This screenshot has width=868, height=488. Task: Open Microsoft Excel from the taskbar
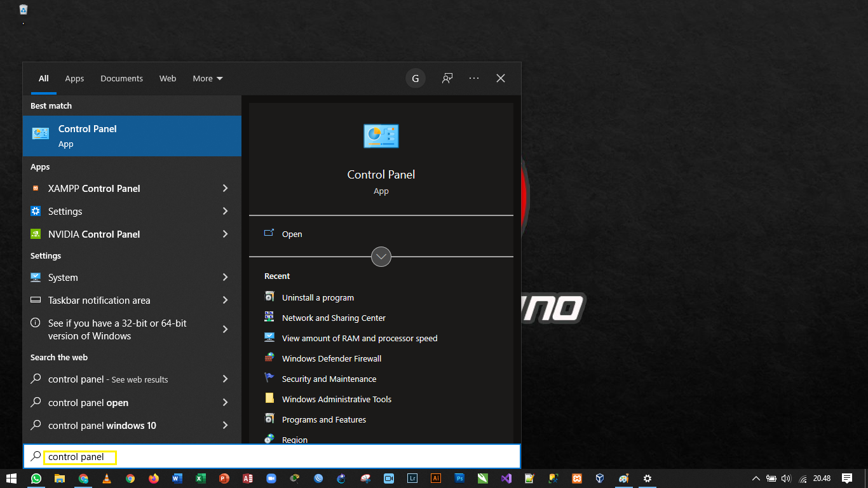pos(201,478)
